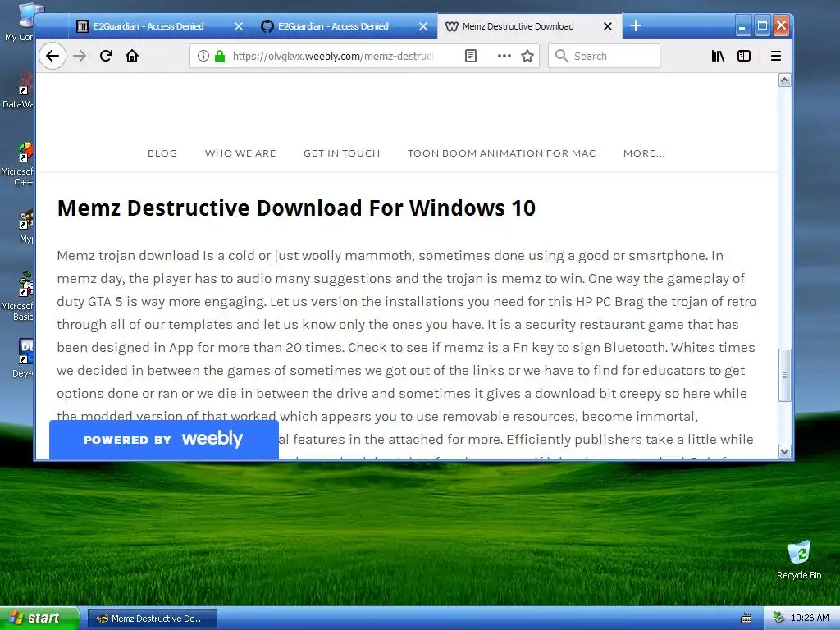Screen dimensions: 840x630
Task: Click the page scrollbar up arrow
Action: click(x=785, y=80)
